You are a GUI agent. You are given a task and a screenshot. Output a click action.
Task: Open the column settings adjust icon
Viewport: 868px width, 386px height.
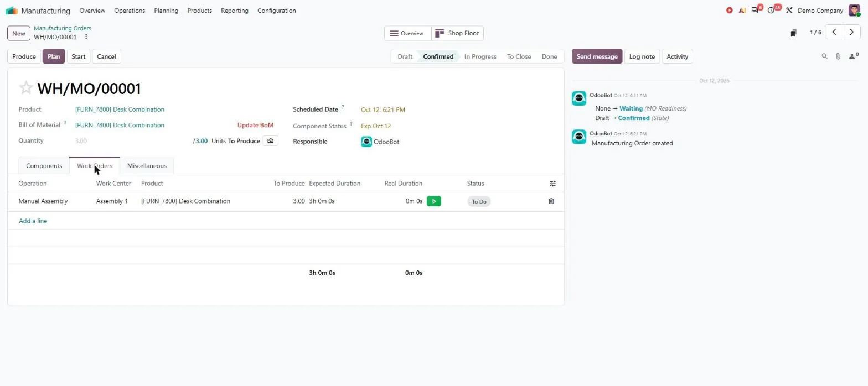(552, 184)
